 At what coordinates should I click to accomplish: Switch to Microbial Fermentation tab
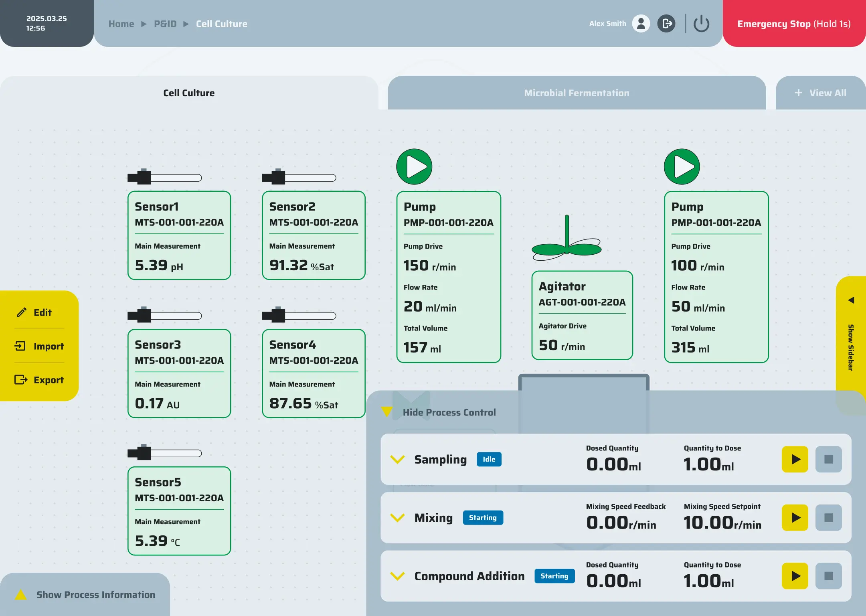(577, 93)
